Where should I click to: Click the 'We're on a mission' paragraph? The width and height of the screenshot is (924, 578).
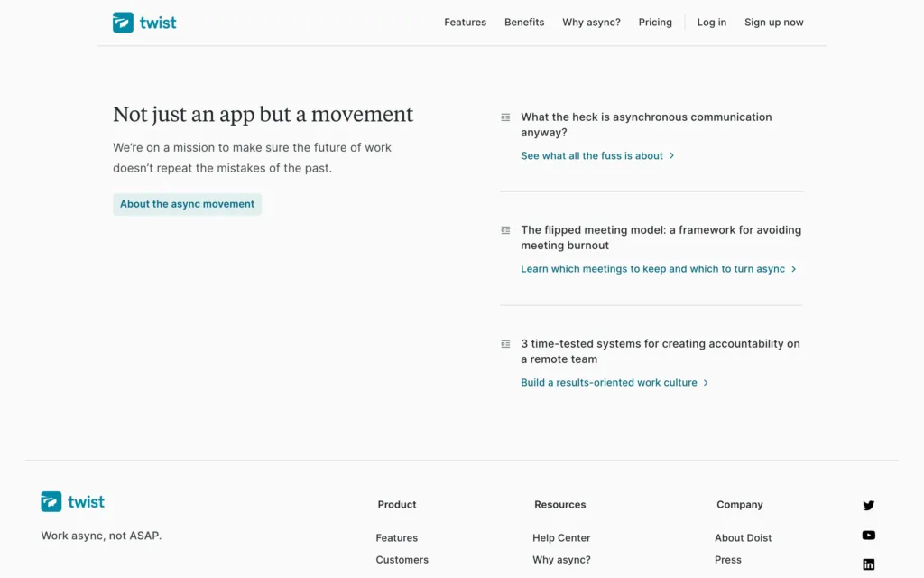click(253, 158)
